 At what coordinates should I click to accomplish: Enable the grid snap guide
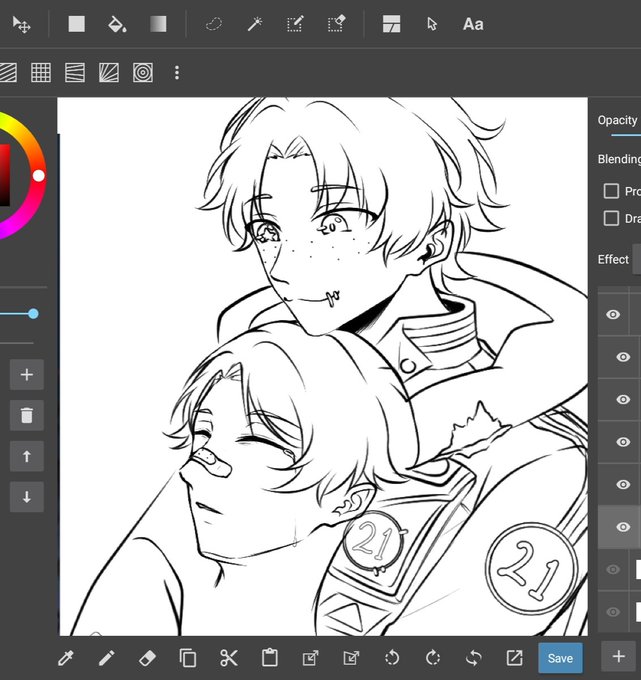pos(41,72)
